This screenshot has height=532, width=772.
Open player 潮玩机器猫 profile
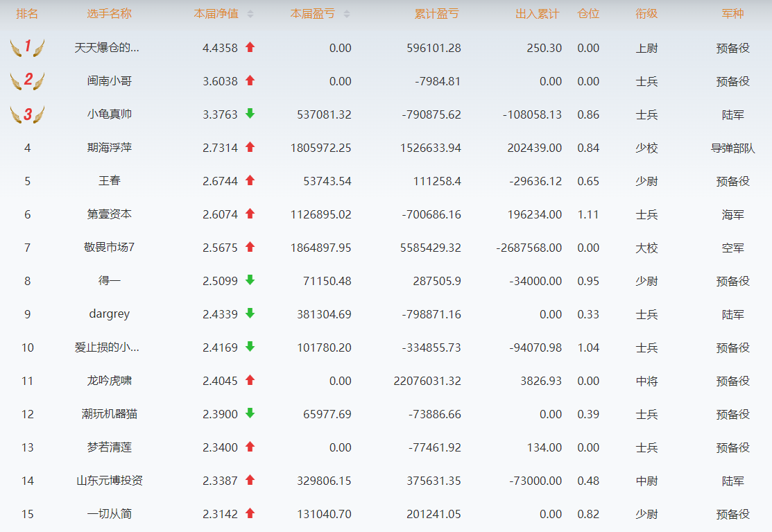pos(110,414)
